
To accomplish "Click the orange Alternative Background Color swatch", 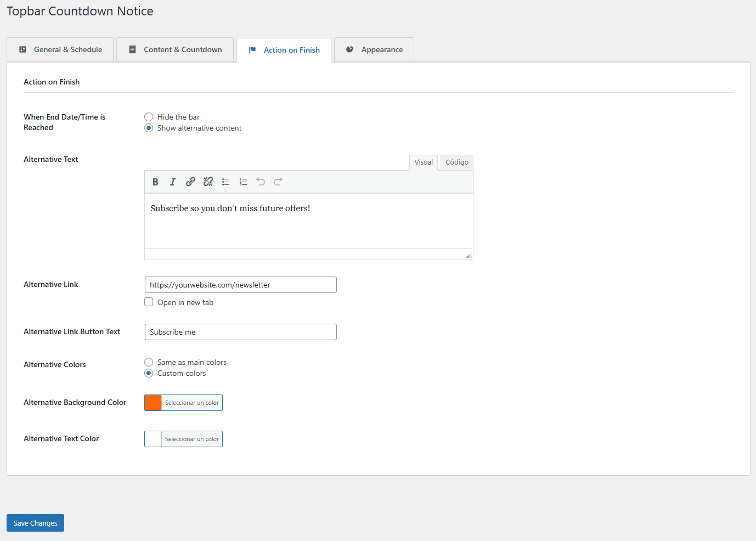I will pos(153,402).
